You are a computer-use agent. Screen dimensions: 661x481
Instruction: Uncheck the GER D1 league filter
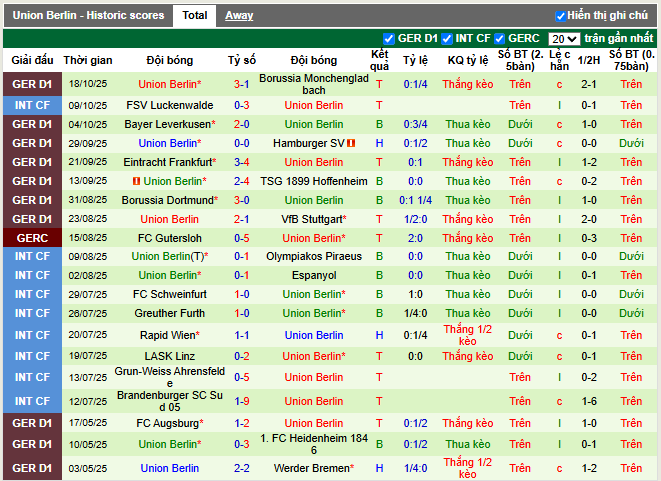pyautogui.click(x=389, y=39)
